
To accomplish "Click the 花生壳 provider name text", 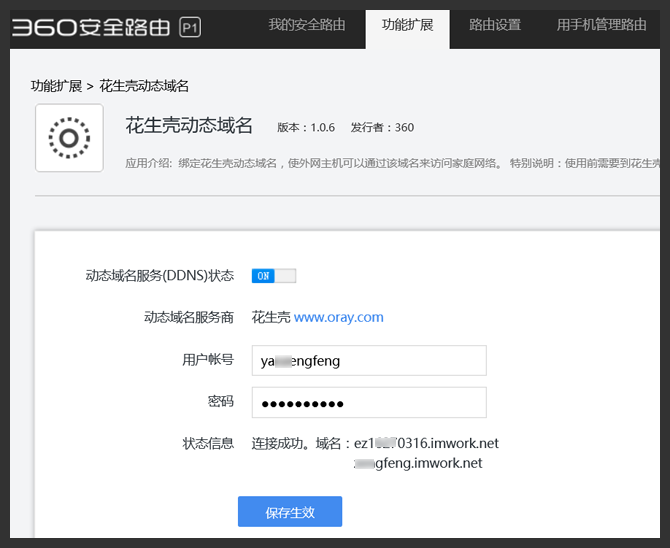I will pos(271,317).
